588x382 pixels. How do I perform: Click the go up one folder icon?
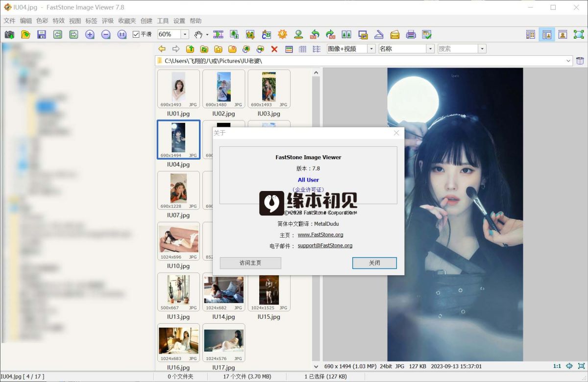(190, 49)
